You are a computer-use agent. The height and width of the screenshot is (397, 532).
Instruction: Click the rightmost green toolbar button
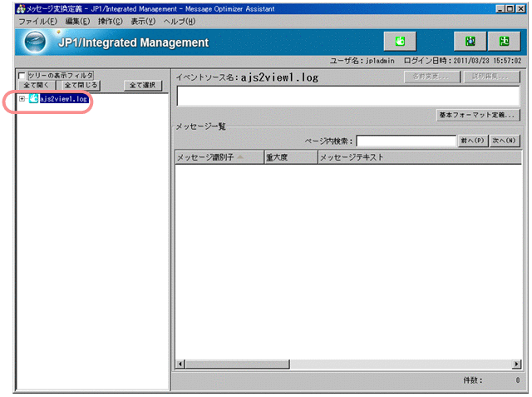click(x=505, y=42)
